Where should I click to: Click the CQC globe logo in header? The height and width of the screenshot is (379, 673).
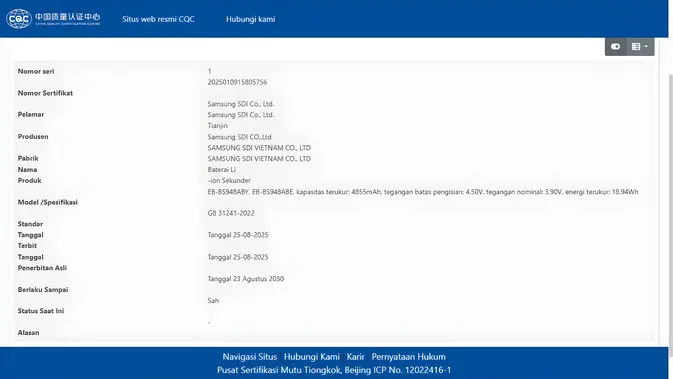pos(18,19)
